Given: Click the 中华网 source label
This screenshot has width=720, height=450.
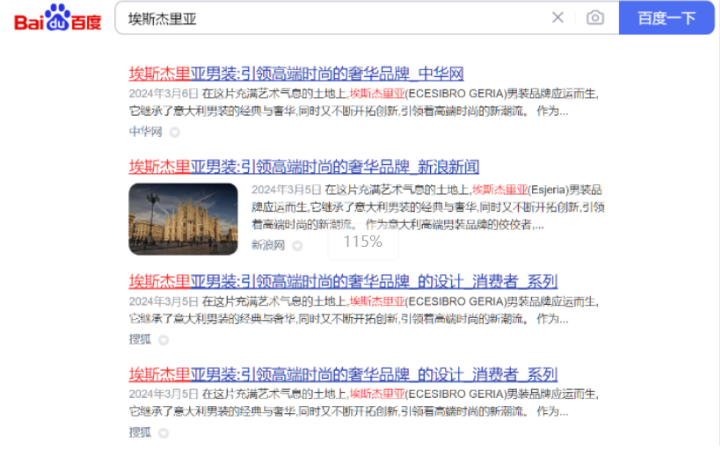Looking at the screenshot, I should click(x=146, y=132).
